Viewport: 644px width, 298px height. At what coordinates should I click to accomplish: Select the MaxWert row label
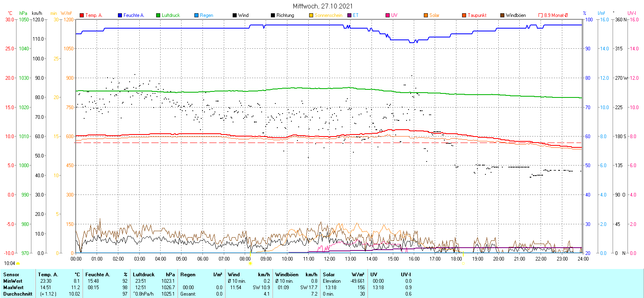(x=13, y=288)
